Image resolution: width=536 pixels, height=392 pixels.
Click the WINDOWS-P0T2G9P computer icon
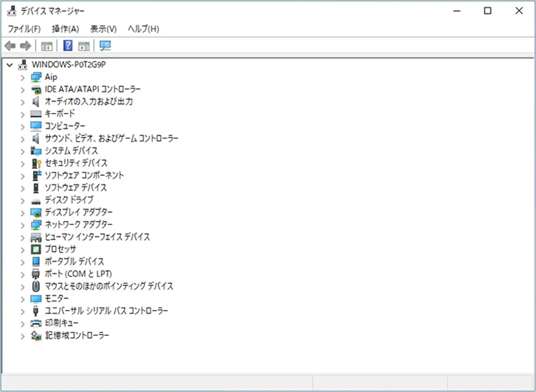tap(23, 65)
